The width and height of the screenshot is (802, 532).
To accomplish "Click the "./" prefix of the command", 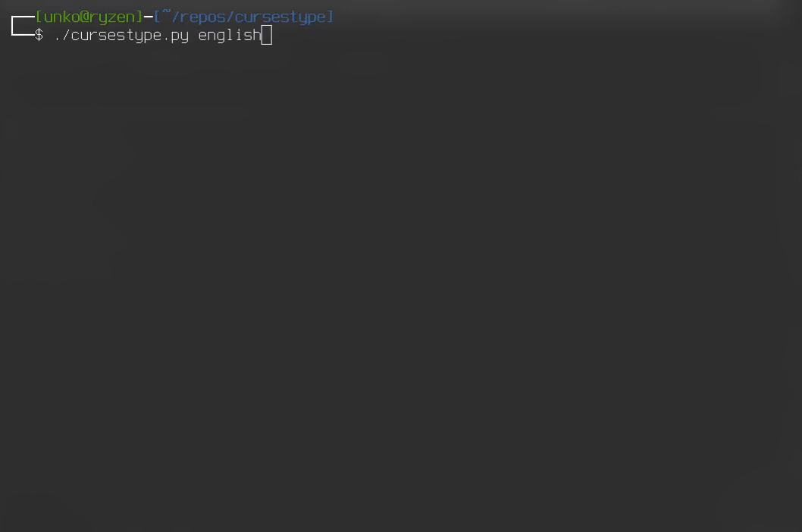I will [62, 36].
